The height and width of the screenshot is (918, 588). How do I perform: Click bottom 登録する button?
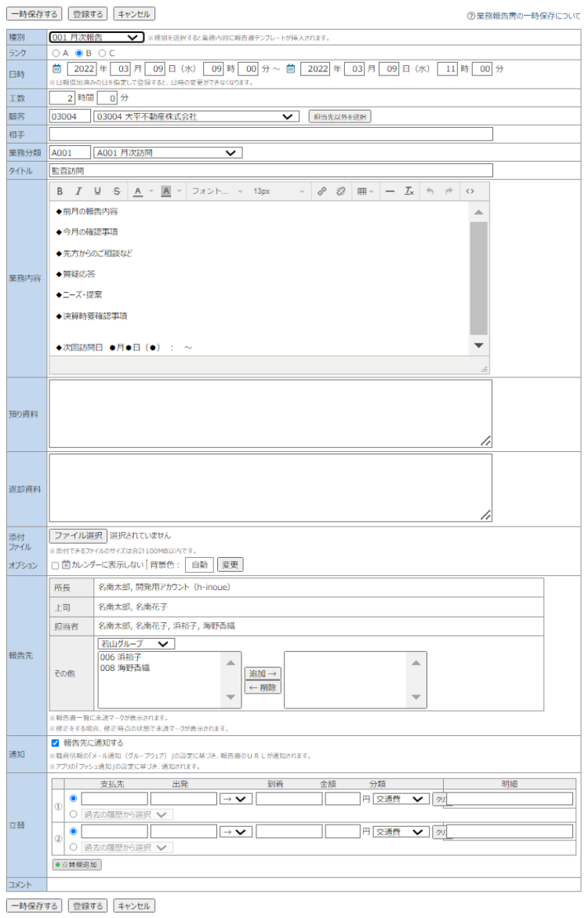(88, 906)
